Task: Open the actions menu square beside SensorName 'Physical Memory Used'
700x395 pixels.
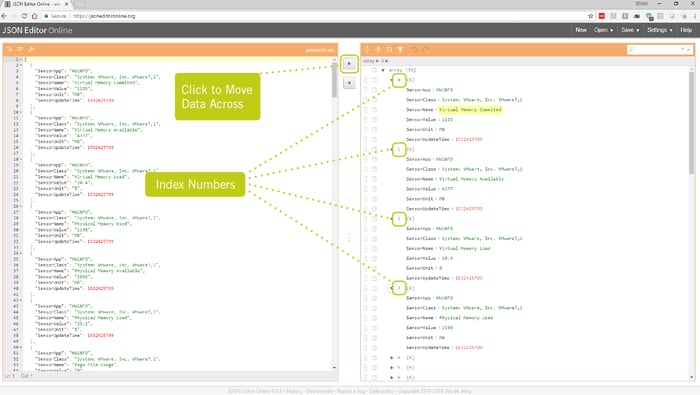Action: (x=374, y=318)
